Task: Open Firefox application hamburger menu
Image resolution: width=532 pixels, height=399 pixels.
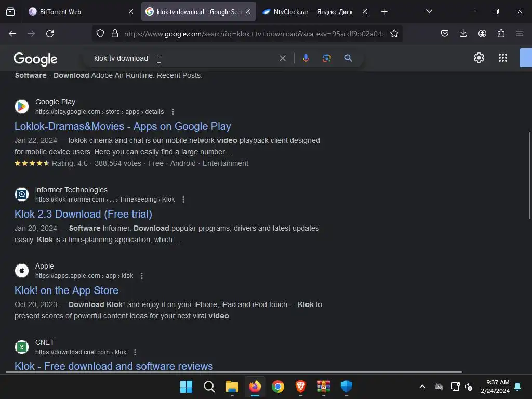Action: click(x=520, y=33)
